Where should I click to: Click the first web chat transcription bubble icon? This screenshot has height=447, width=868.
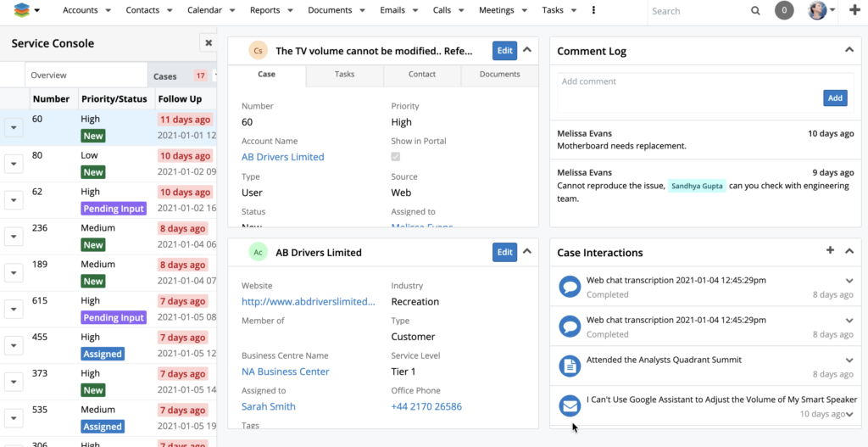click(570, 287)
